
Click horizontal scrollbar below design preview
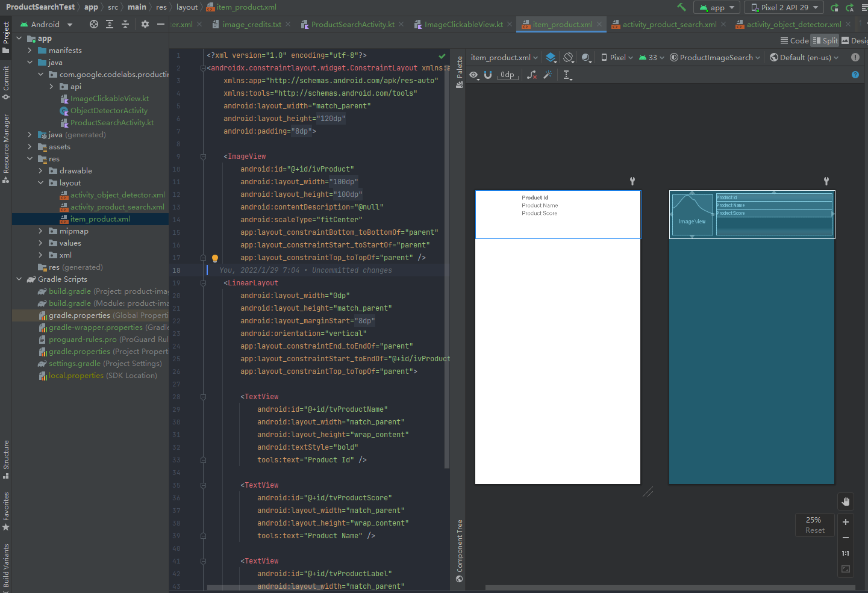(x=670, y=588)
